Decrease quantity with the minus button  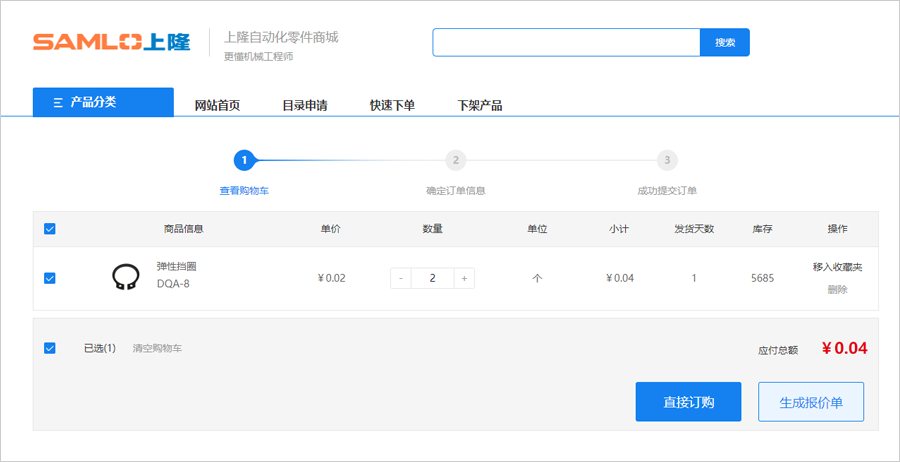[x=401, y=278]
